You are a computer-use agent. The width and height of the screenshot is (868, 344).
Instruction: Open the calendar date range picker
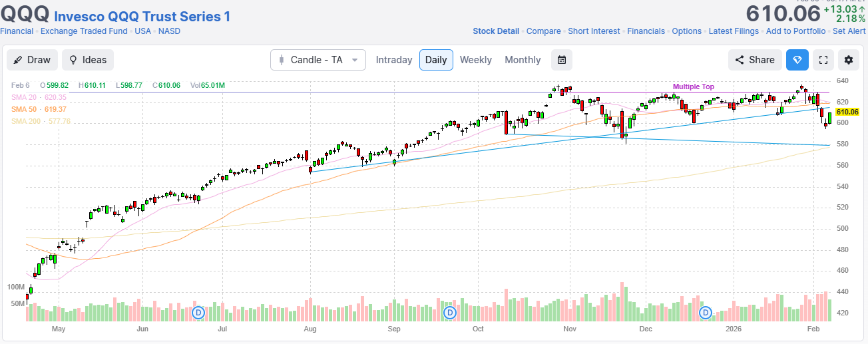[x=562, y=60]
